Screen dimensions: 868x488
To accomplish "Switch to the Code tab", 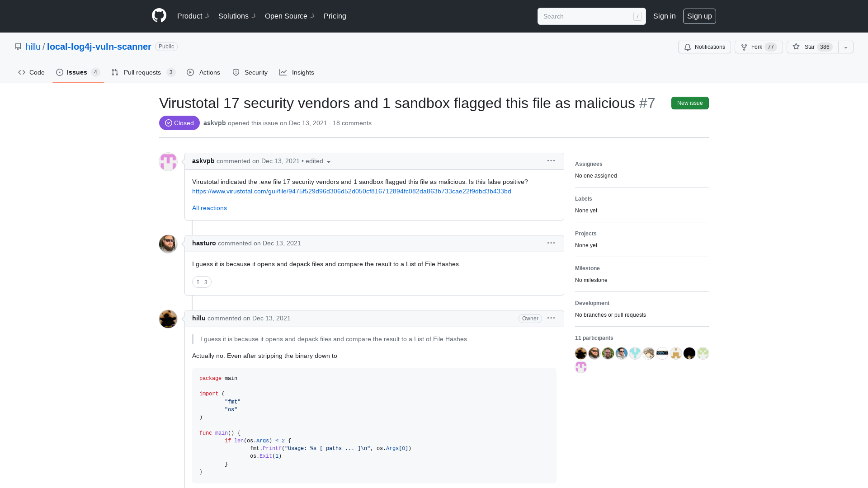I will pos(31,72).
